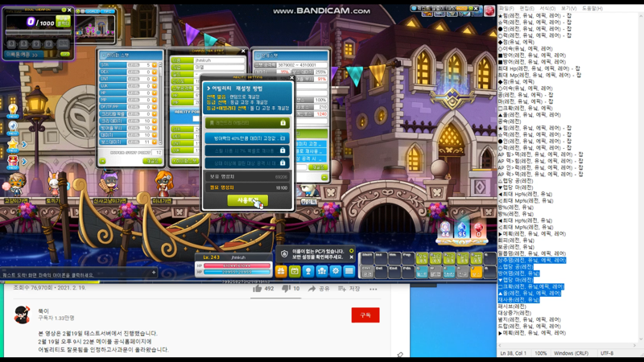Collapse the hyper stat panel green arrow
The height and width of the screenshot is (362, 644).
(x=102, y=162)
